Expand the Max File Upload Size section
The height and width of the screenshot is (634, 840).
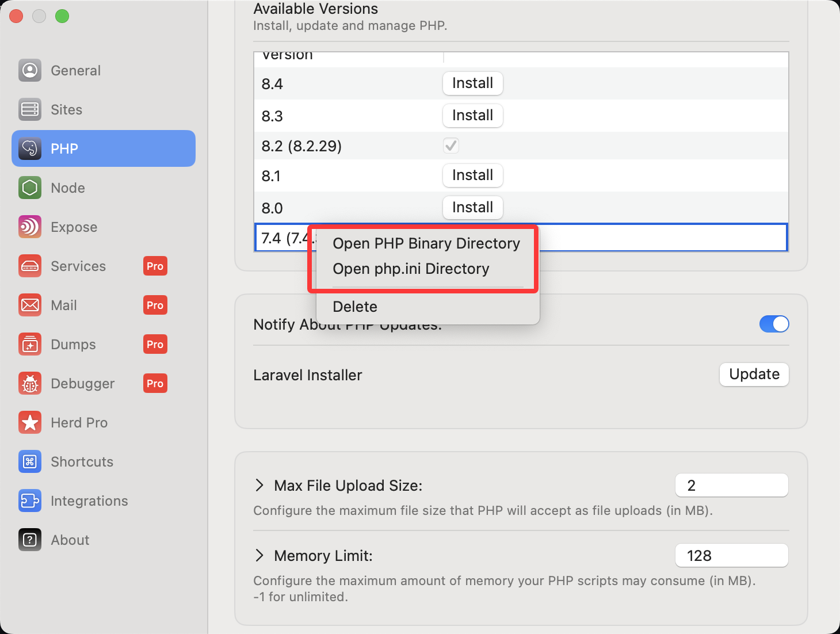(x=259, y=486)
